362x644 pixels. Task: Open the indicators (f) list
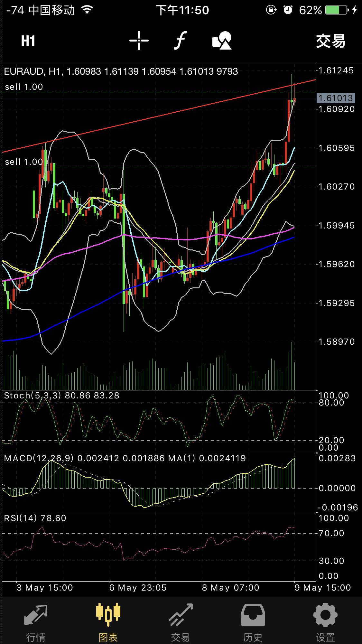click(x=181, y=41)
